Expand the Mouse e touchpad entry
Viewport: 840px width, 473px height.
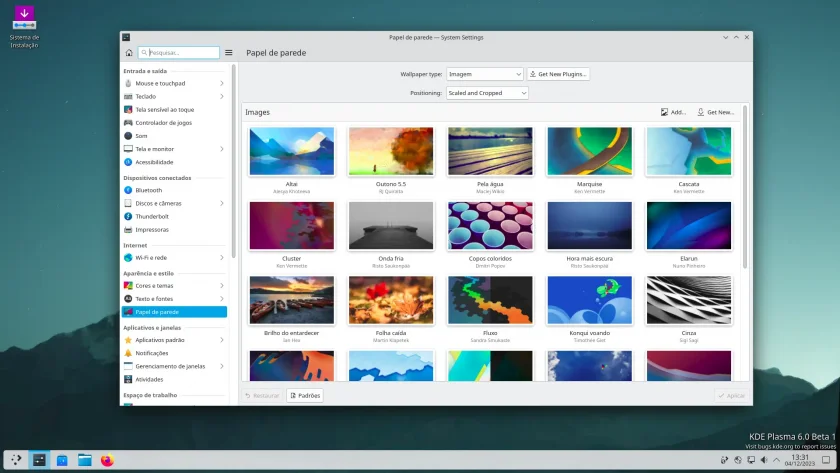(174, 83)
